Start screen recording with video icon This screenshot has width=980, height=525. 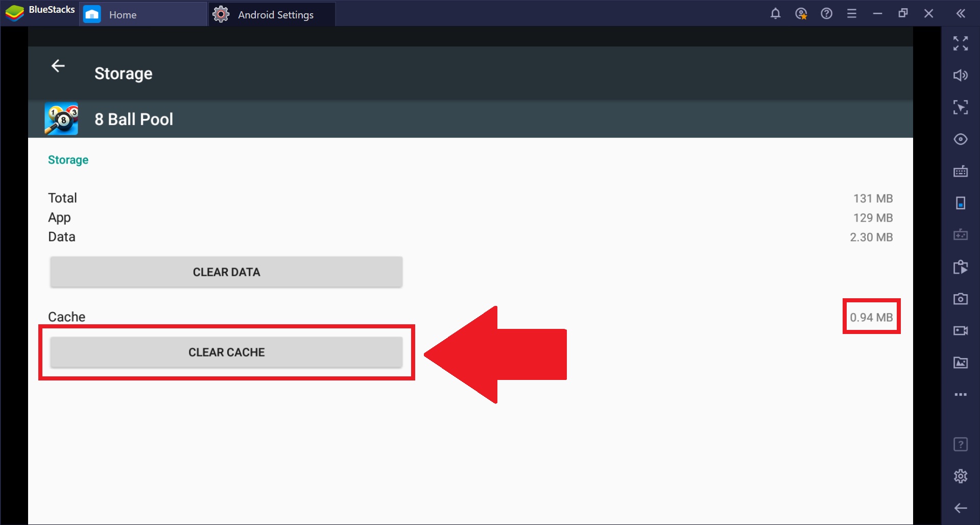tap(961, 331)
